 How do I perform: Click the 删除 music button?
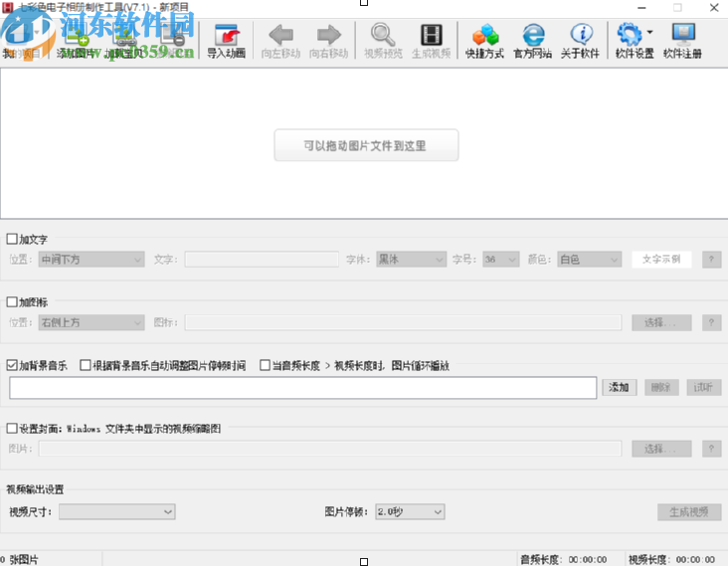tap(661, 387)
